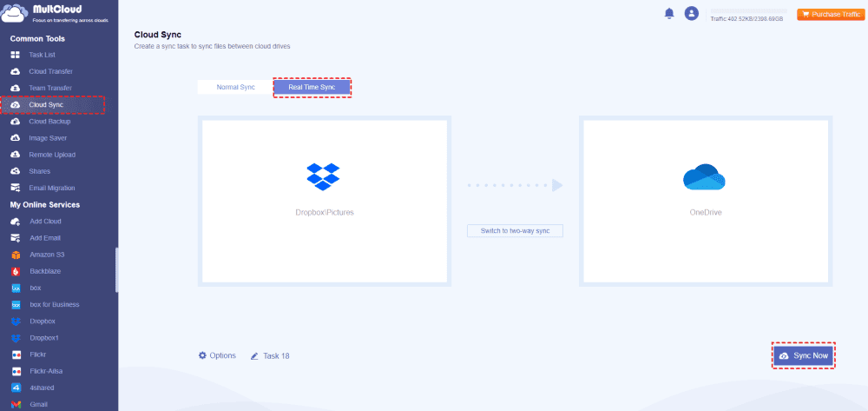Click the Cloud Backup icon
The image size is (868, 411).
click(16, 122)
